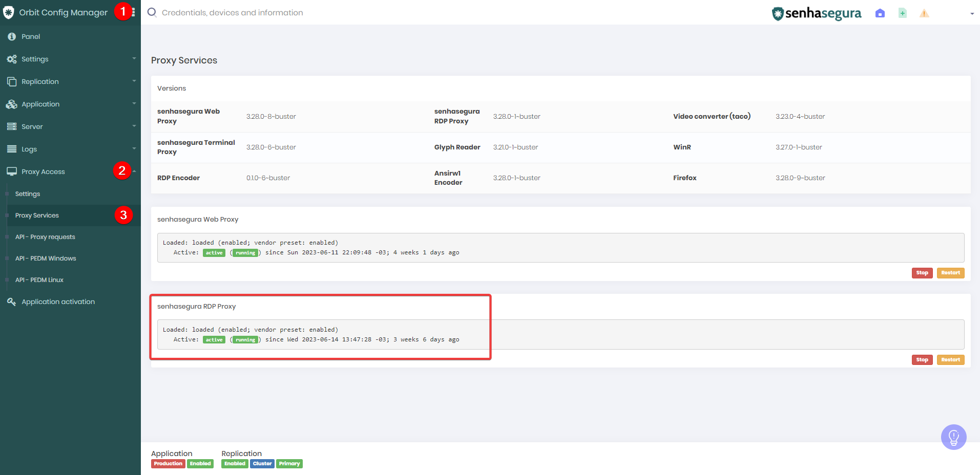Image resolution: width=980 pixels, height=475 pixels.
Task: Click the active badge in Web Proxy status
Action: click(214, 253)
